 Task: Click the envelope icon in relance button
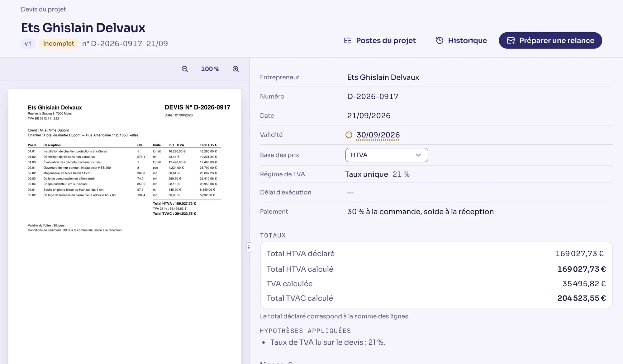pyautogui.click(x=511, y=41)
